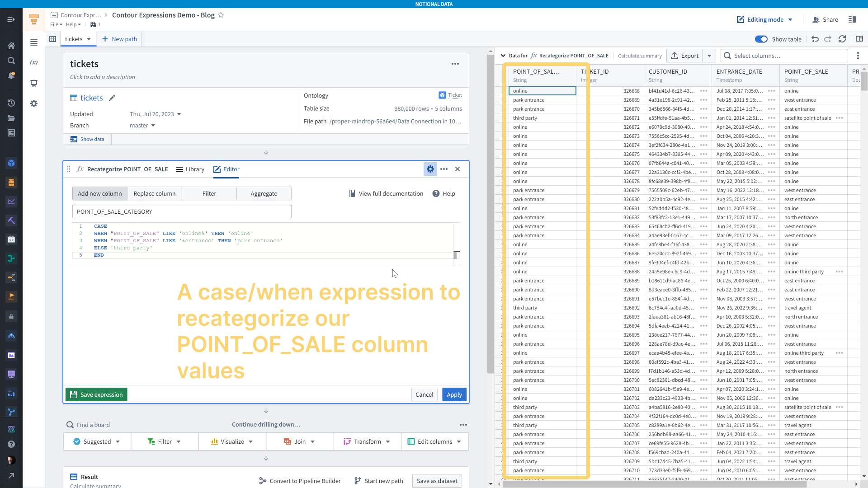Select Replace column mode
The height and width of the screenshot is (488, 868).
pos(155,193)
